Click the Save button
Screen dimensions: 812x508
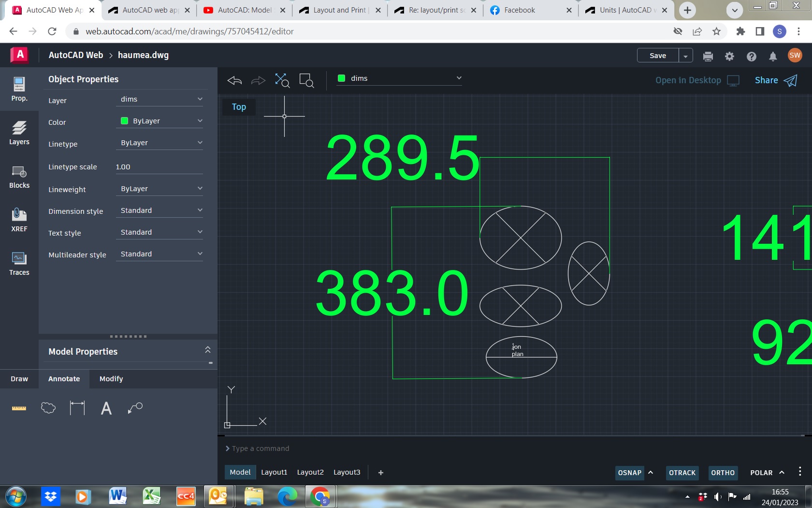click(657, 55)
